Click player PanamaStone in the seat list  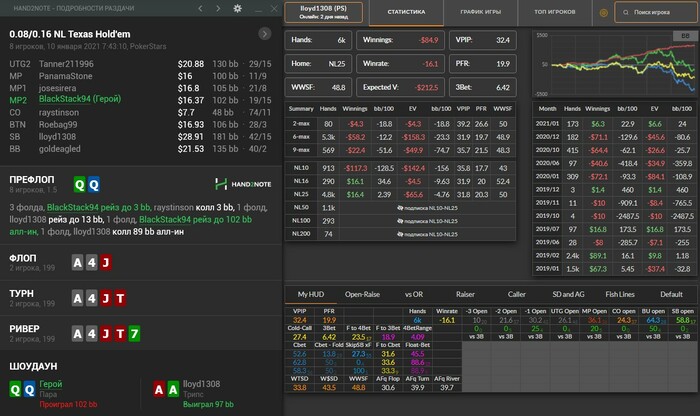click(66, 76)
